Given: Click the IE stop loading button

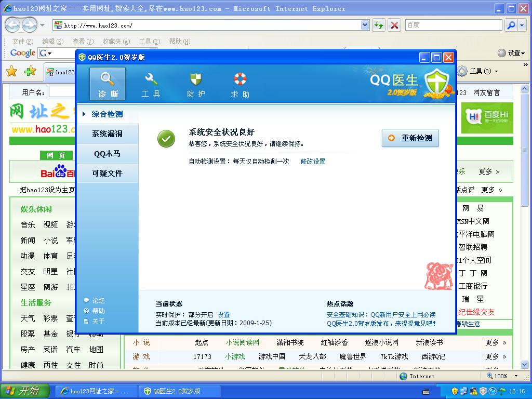Looking at the screenshot, I should click(394, 25).
